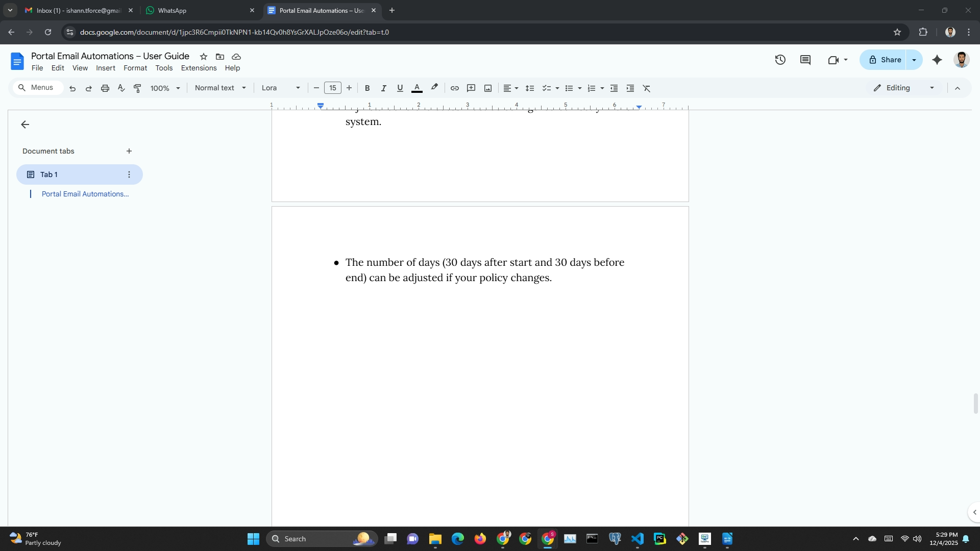Toggle underline formatting
Image resolution: width=980 pixels, height=551 pixels.
pos(400,88)
